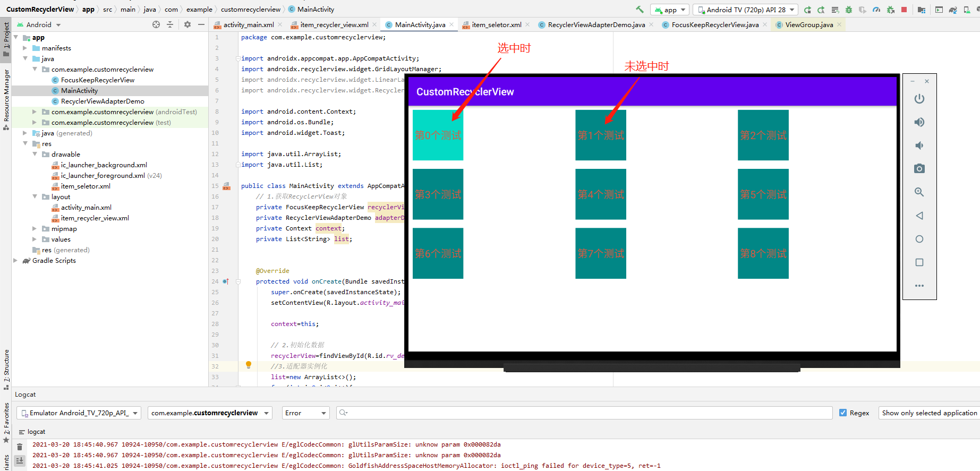Click Collapse All icon in project panel
The width and height of the screenshot is (980, 471).
coord(170,24)
